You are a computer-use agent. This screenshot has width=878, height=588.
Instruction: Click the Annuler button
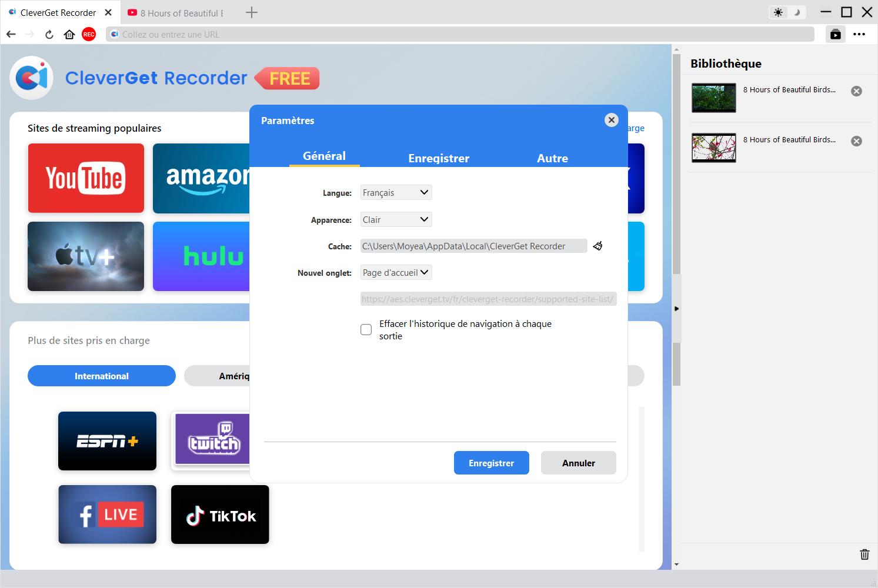(578, 463)
